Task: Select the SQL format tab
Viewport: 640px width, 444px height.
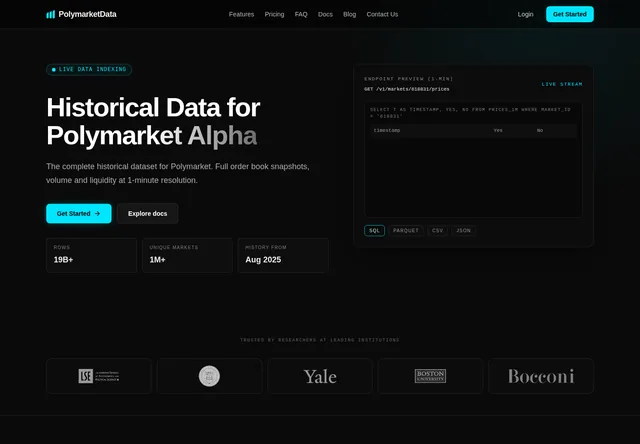Action: coord(374,231)
